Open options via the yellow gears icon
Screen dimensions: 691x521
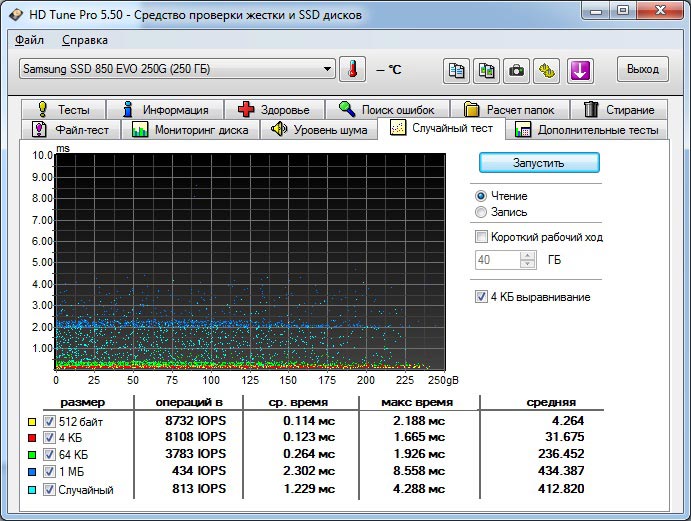(x=546, y=69)
